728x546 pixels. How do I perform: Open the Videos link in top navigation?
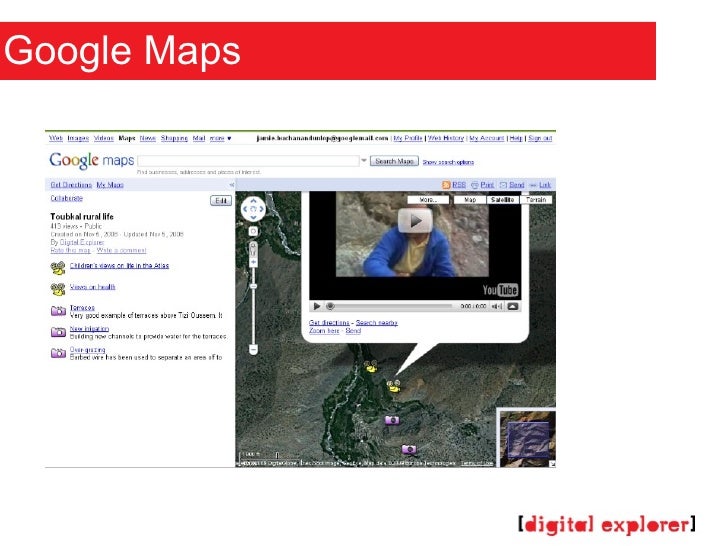coord(104,138)
